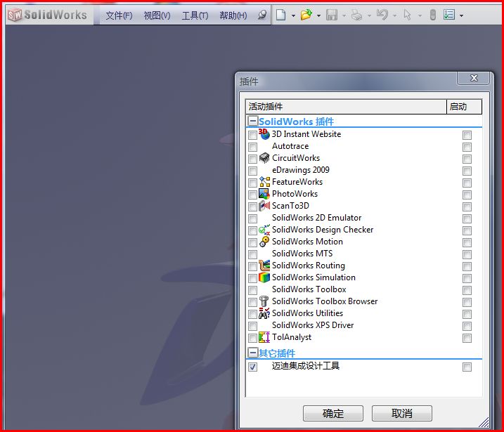
Task: Collapse the 其它插件 group
Action: (253, 353)
